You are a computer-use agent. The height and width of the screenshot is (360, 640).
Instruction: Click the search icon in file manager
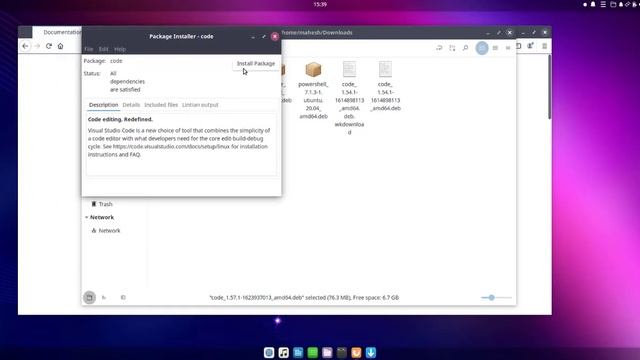click(x=465, y=48)
